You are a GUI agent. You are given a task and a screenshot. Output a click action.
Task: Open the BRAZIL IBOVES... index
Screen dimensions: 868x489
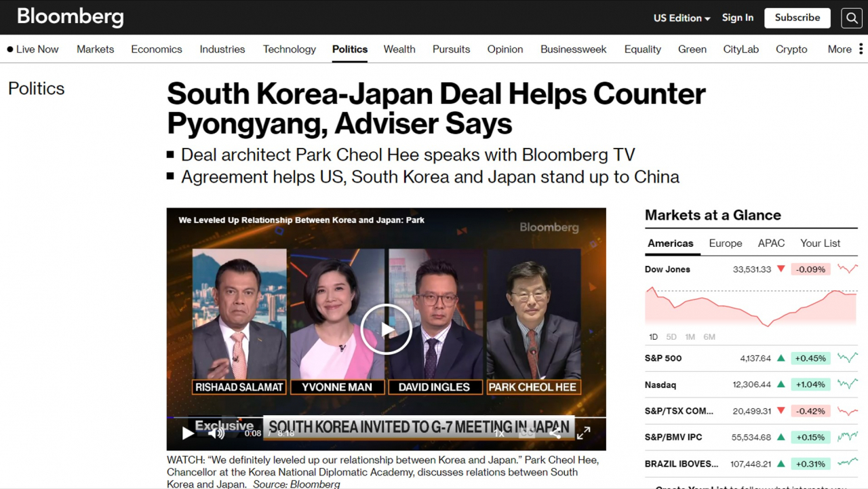coord(682,464)
